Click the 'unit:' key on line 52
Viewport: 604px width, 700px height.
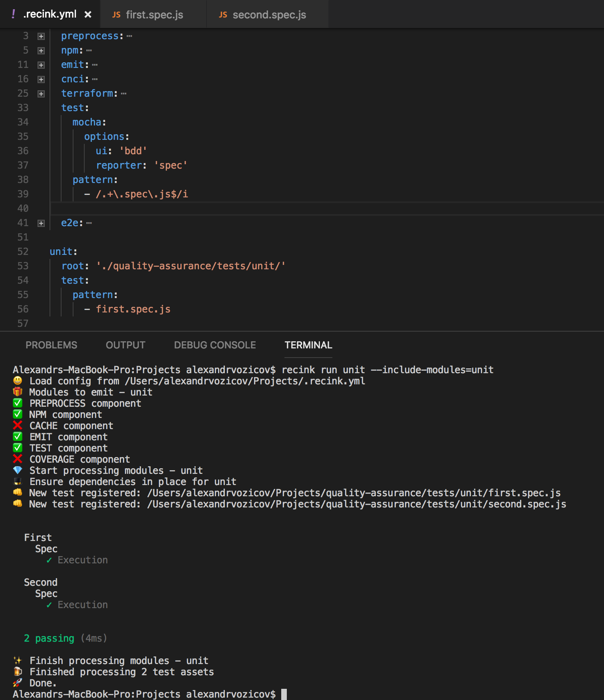point(64,252)
